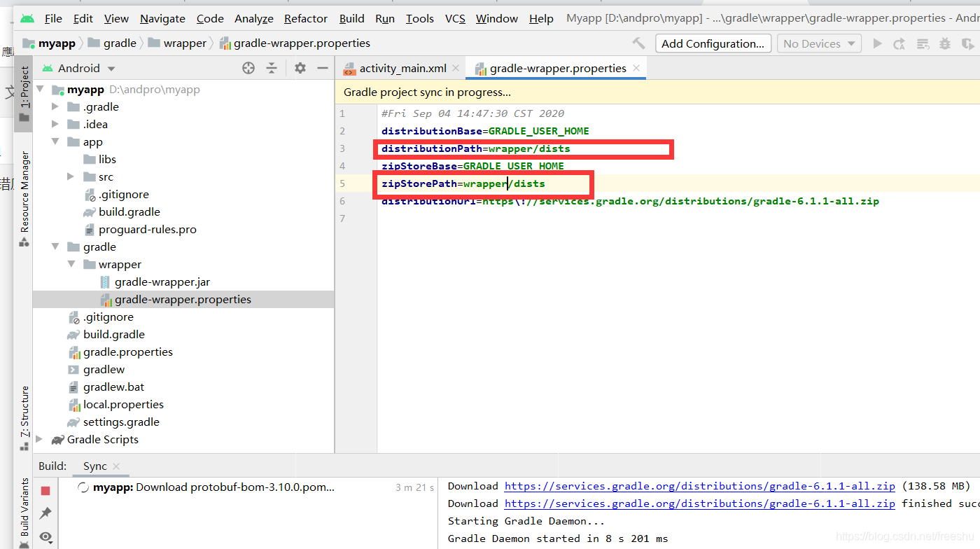Click the Collapse All icon in Project panel
The width and height of the screenshot is (980, 549).
coord(272,68)
